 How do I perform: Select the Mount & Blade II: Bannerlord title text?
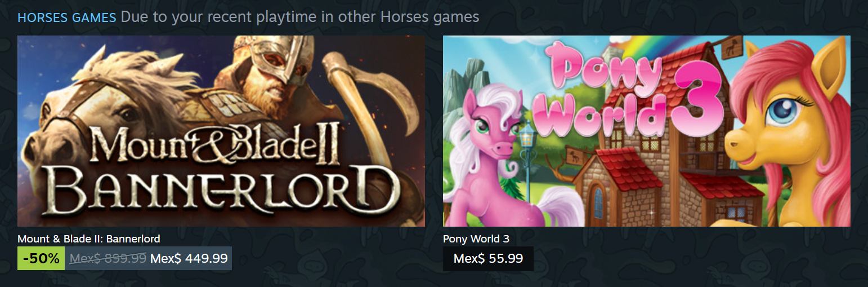(89, 239)
